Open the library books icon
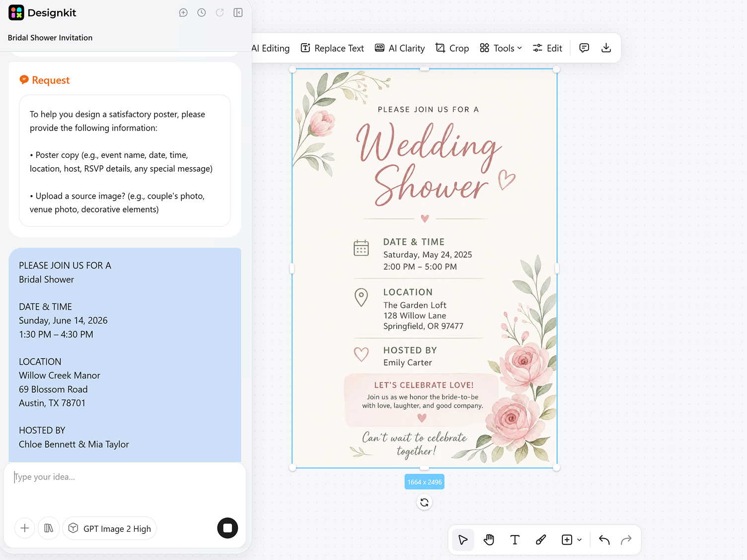The width and height of the screenshot is (747, 560). (49, 528)
